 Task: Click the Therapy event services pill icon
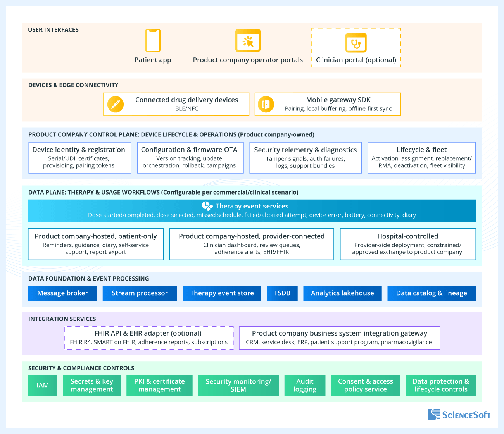tap(207, 206)
